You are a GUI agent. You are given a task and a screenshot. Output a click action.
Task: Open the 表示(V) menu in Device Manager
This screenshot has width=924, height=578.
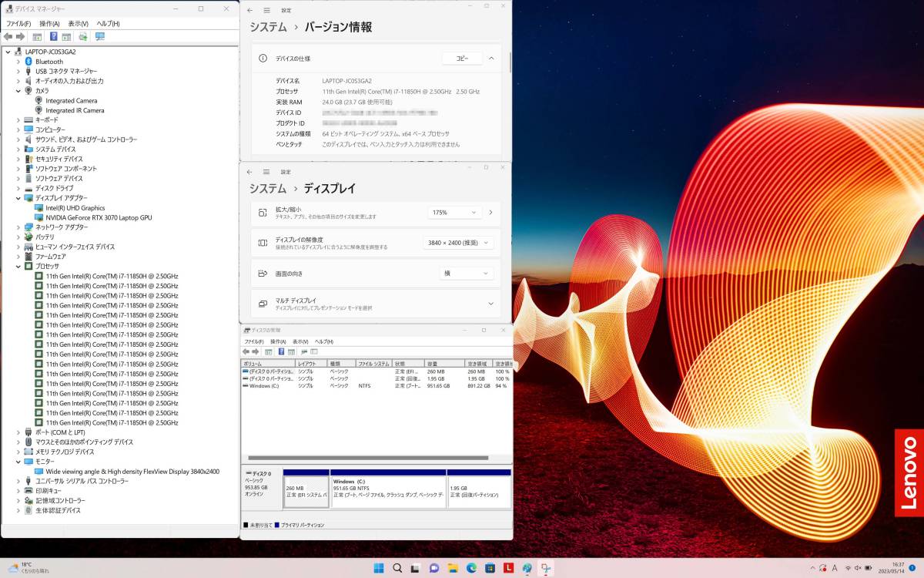(77, 23)
